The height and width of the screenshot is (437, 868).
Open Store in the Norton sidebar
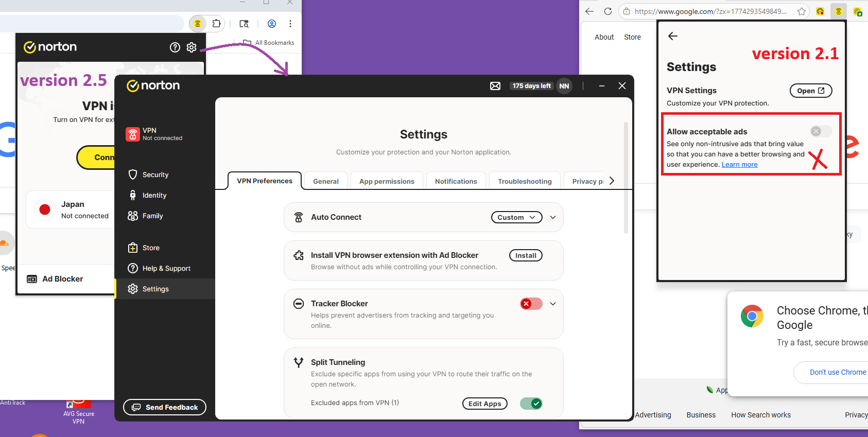pyautogui.click(x=165, y=248)
